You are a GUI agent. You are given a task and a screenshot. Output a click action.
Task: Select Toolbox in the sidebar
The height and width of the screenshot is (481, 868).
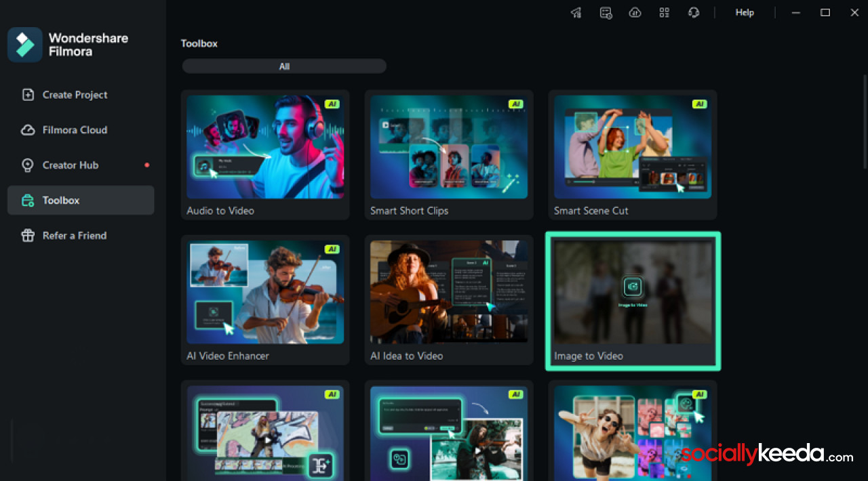click(x=81, y=201)
